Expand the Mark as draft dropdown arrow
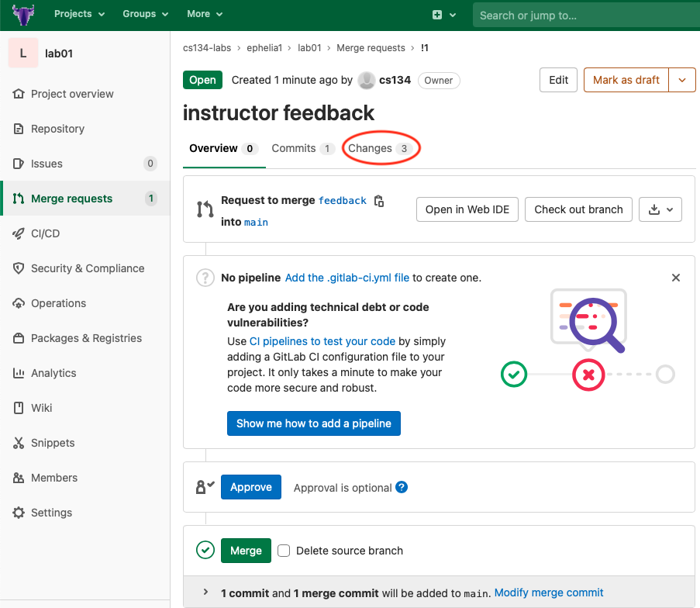The image size is (700, 608). tap(682, 80)
